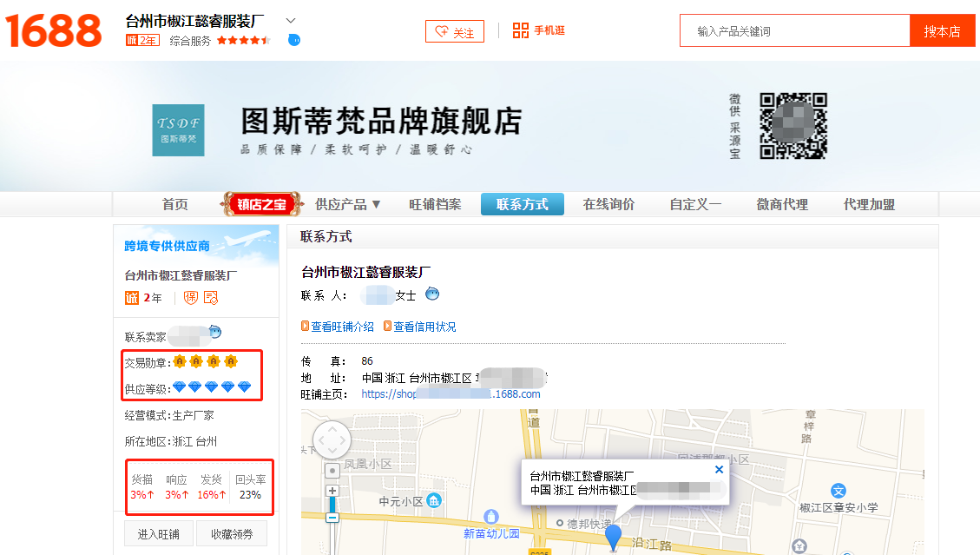Image resolution: width=980 pixels, height=555 pixels.
Task: Click the 诚2年 badge in header
Action: tap(142, 41)
